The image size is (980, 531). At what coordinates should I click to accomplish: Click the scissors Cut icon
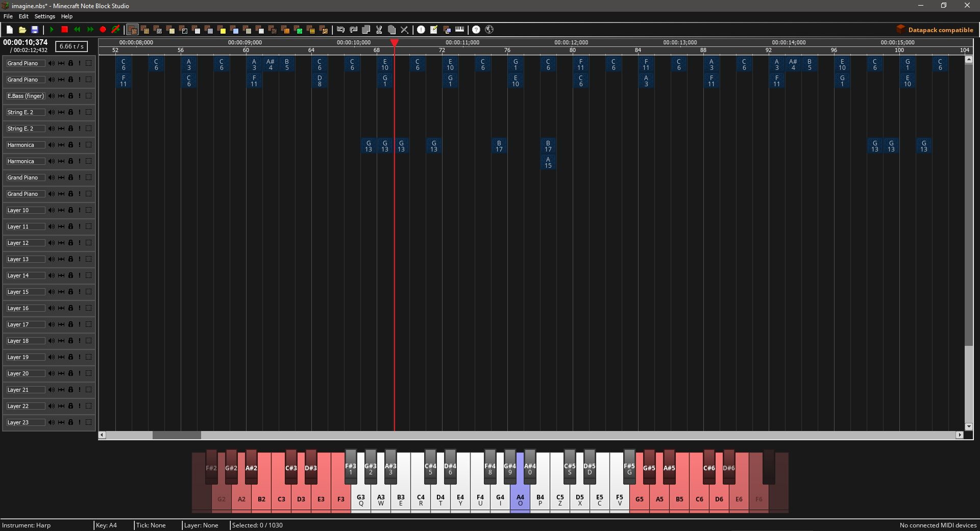(379, 30)
